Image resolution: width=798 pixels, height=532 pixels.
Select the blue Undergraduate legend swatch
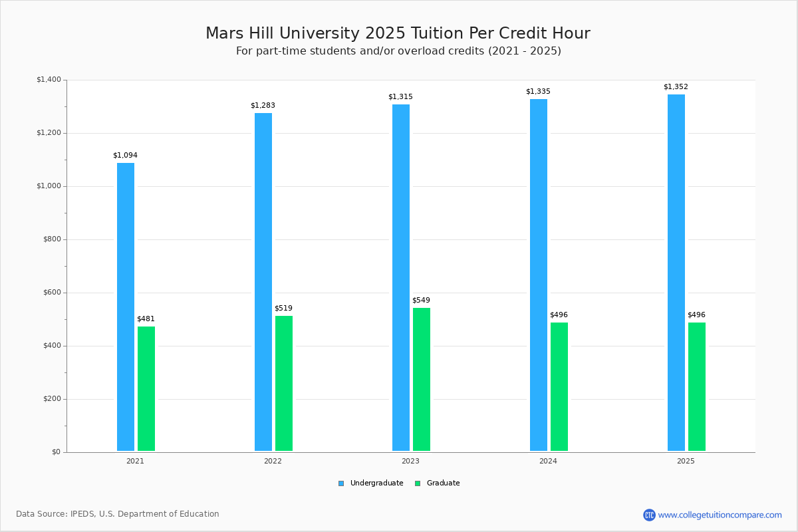(340, 483)
